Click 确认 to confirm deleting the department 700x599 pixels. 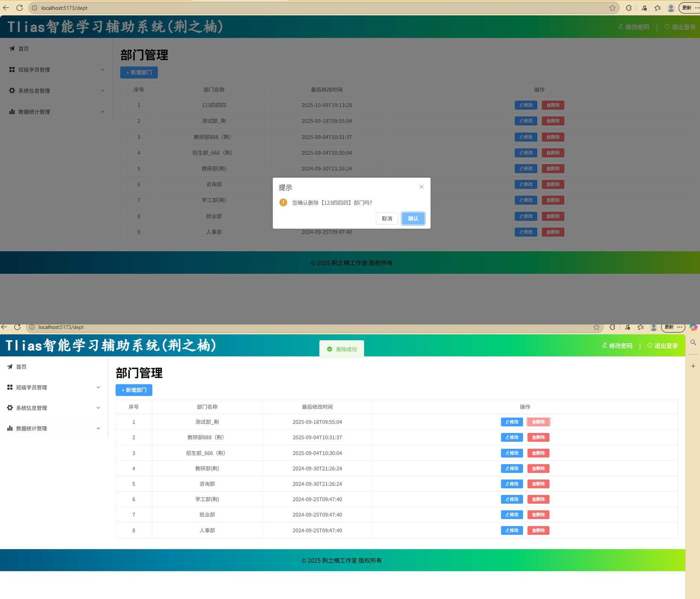413,219
